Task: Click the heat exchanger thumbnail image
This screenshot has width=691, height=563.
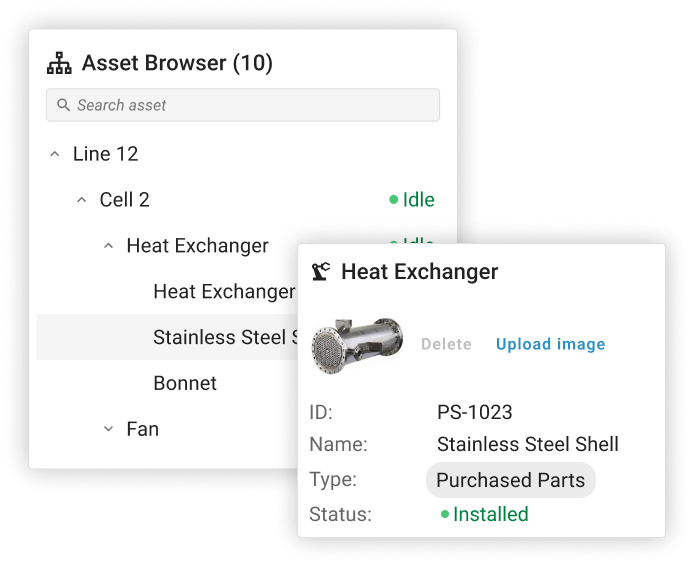Action: pyautogui.click(x=357, y=345)
